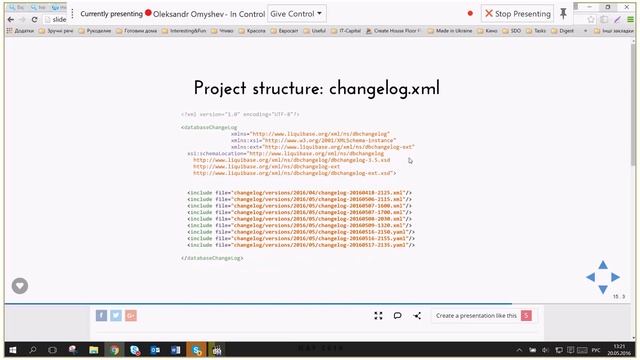Viewport: 640px width, 360px height.
Task: Click the include line ending 'changelog-20160517-2135.yaml'
Action: click(301, 245)
